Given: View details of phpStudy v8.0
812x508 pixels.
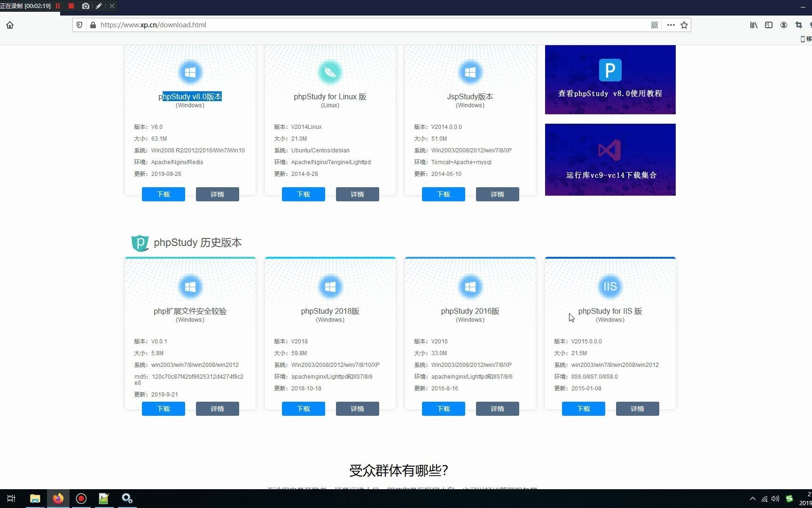Looking at the screenshot, I should 218,194.
